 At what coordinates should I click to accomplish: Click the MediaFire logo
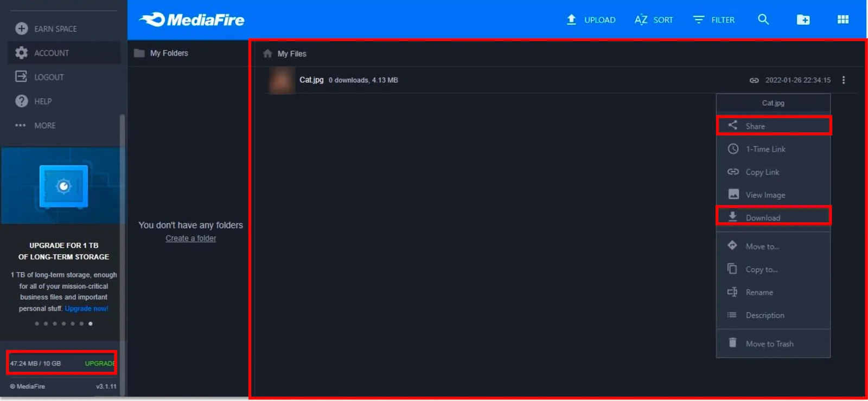point(192,20)
